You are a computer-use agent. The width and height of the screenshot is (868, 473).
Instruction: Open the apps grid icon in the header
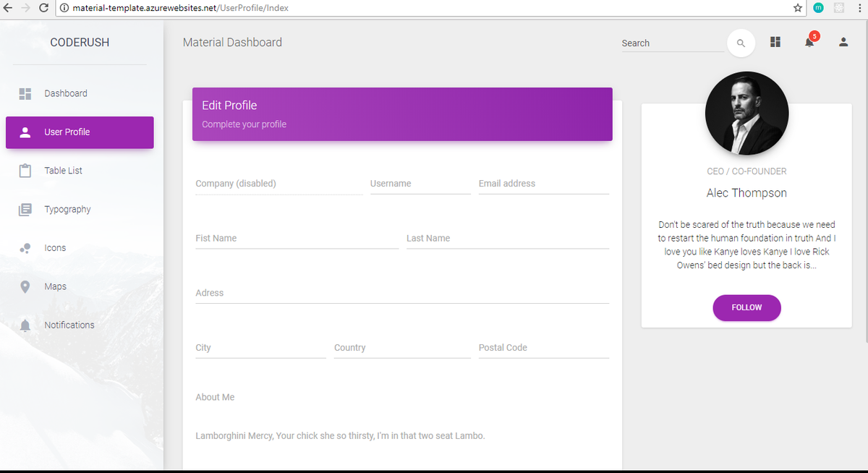point(775,42)
